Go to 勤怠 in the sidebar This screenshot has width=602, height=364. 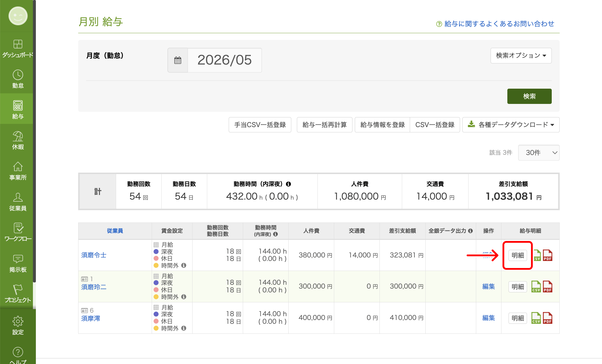point(18,79)
